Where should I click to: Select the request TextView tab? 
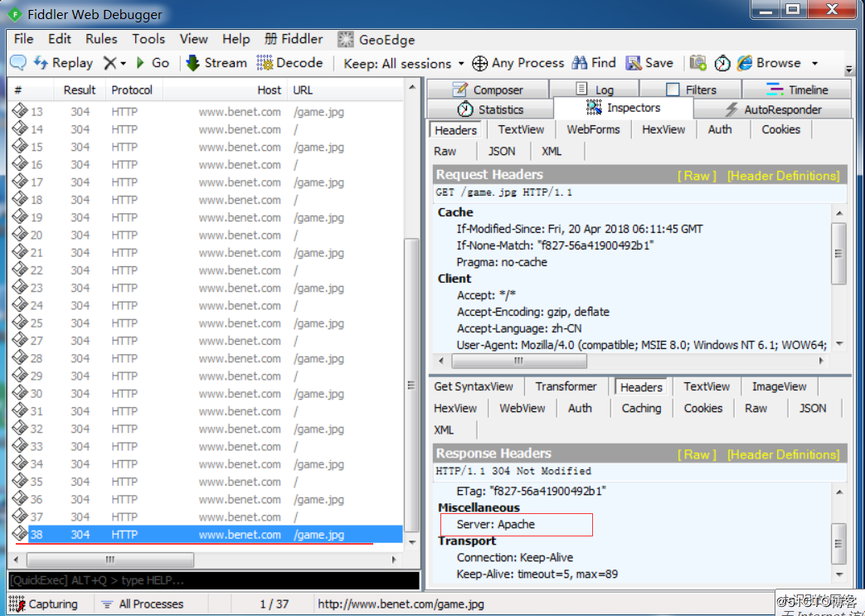pos(521,129)
